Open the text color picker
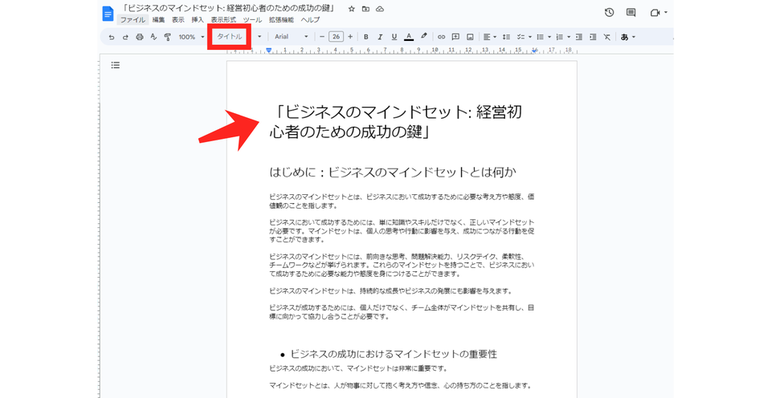The height and width of the screenshot is (398, 771). (x=409, y=37)
